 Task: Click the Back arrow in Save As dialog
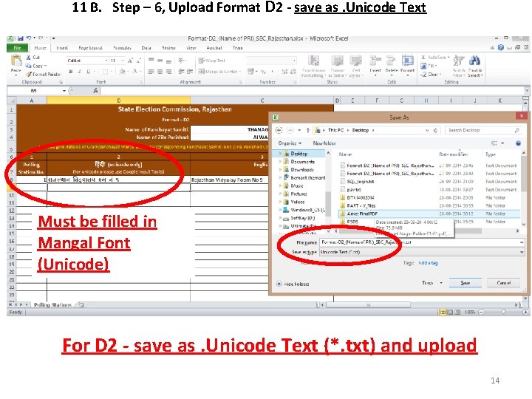(x=279, y=130)
